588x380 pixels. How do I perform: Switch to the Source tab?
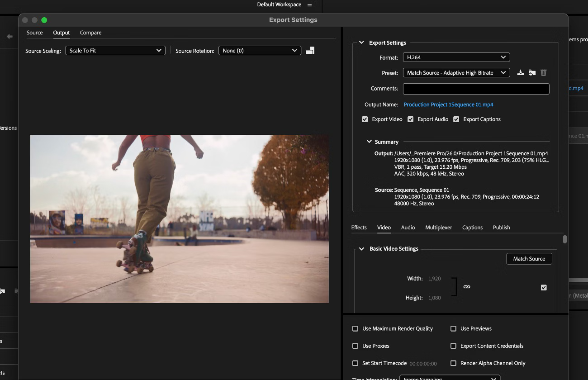[x=35, y=33]
